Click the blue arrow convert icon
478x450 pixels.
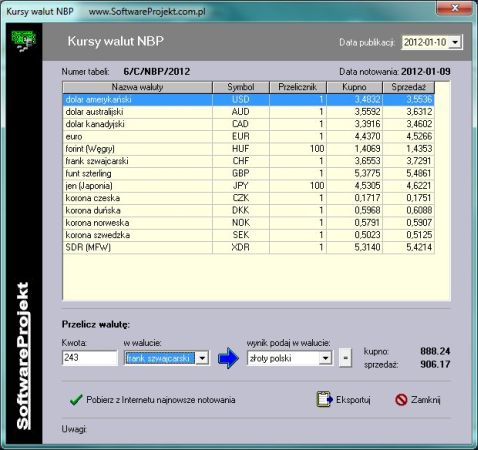[x=228, y=358]
